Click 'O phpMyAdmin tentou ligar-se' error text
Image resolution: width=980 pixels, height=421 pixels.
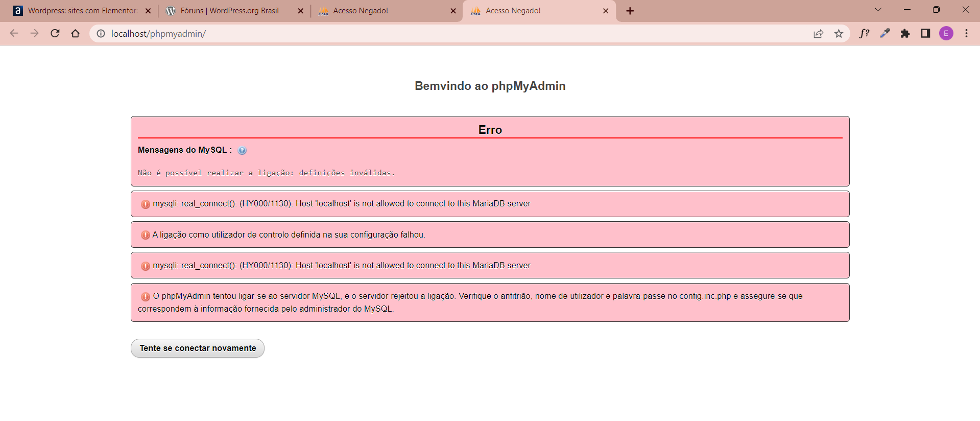(470, 302)
